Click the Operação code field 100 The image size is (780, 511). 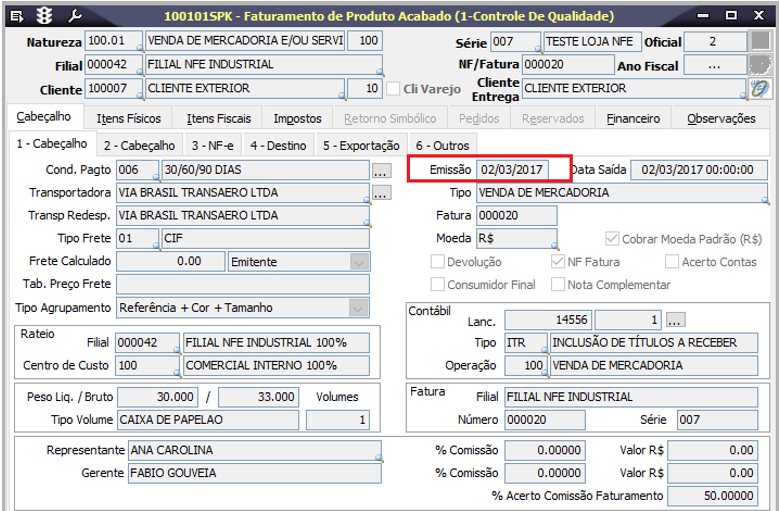click(526, 365)
